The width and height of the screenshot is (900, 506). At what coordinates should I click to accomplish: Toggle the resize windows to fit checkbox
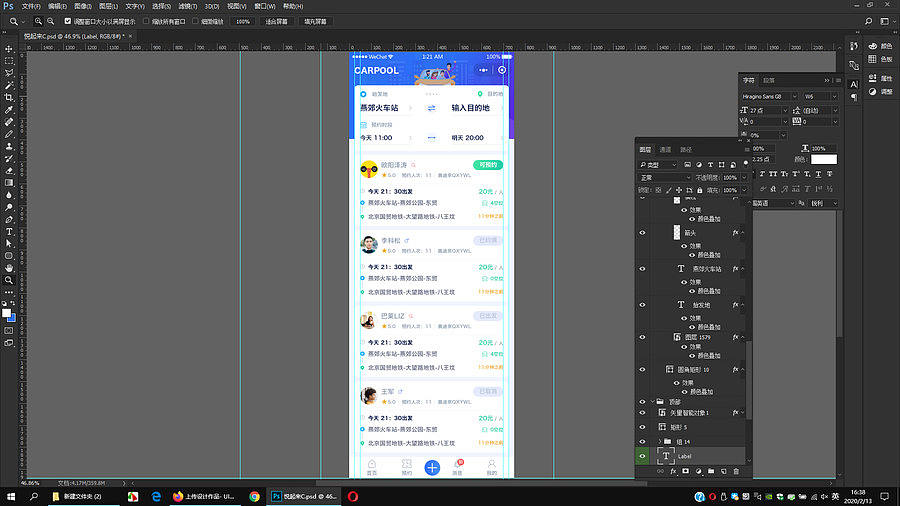(x=68, y=21)
